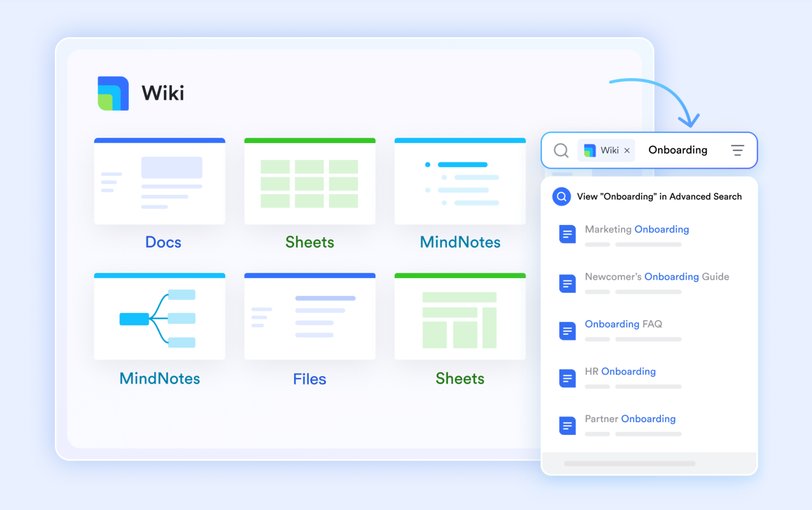Open Newcomer's Onboarding Guide result
The image size is (812, 510).
pyautogui.click(x=657, y=277)
